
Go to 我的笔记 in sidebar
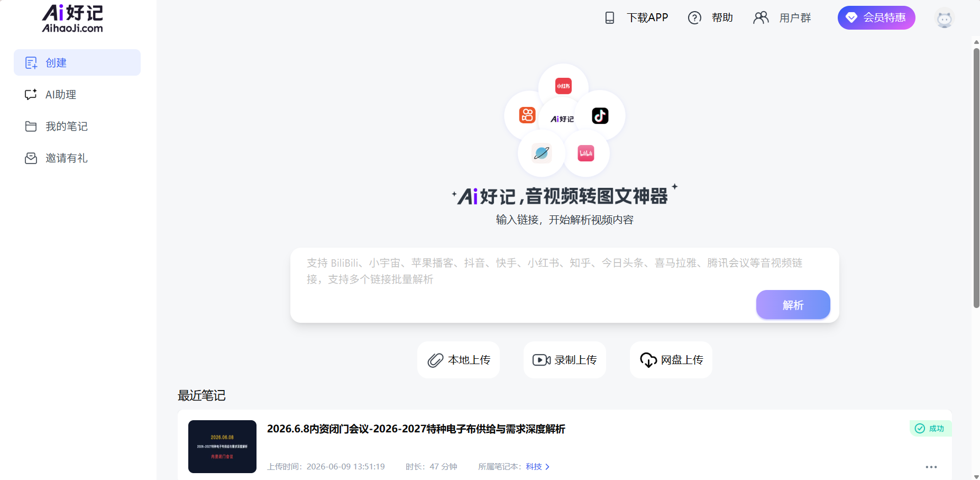pos(77,126)
